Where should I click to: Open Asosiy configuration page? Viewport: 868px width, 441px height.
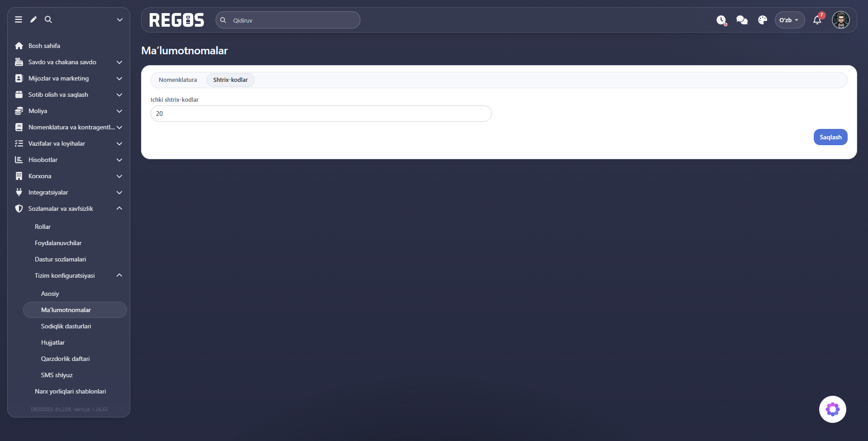pyautogui.click(x=50, y=294)
